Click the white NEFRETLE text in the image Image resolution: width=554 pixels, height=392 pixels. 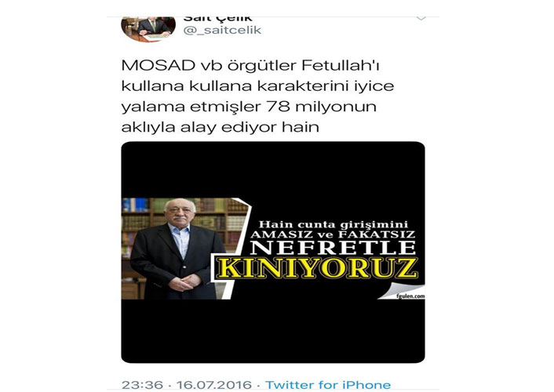(333, 248)
